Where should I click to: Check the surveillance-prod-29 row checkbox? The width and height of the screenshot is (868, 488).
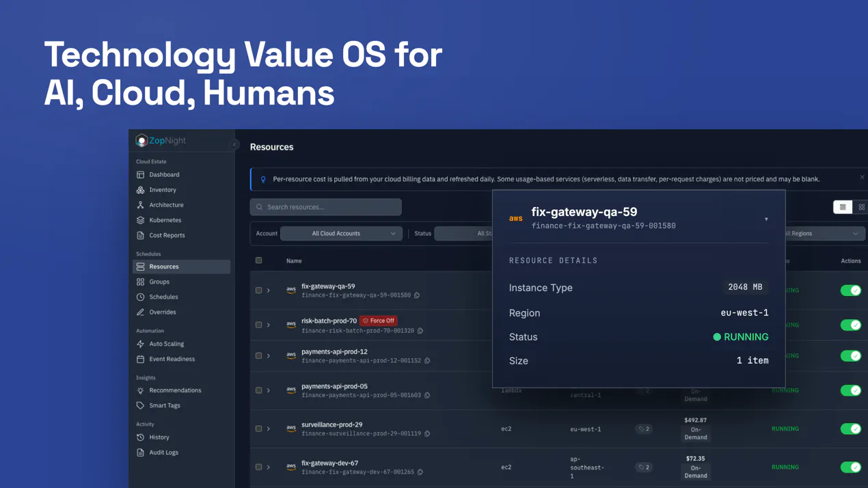[258, 429]
